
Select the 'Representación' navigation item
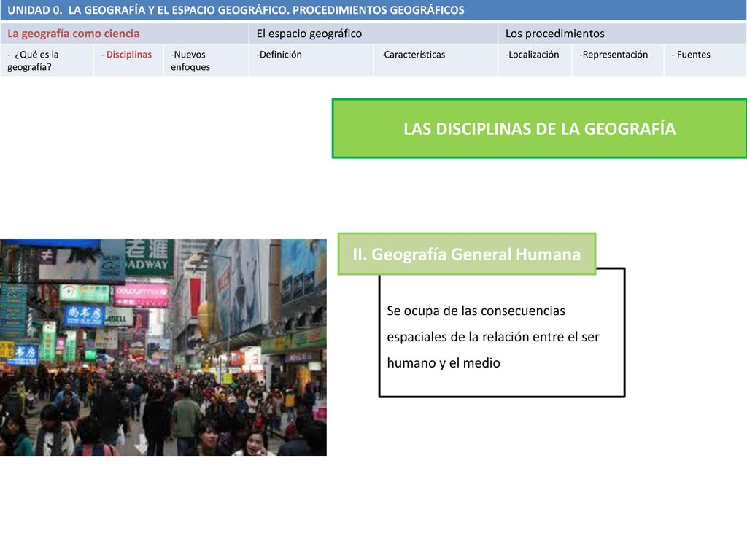click(618, 61)
